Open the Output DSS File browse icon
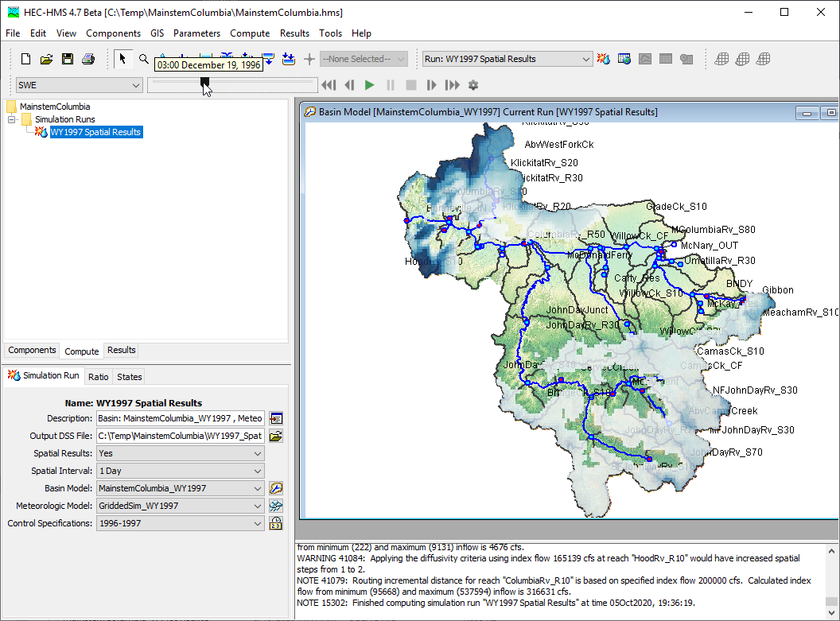This screenshot has width=840, height=621. pyautogui.click(x=276, y=436)
